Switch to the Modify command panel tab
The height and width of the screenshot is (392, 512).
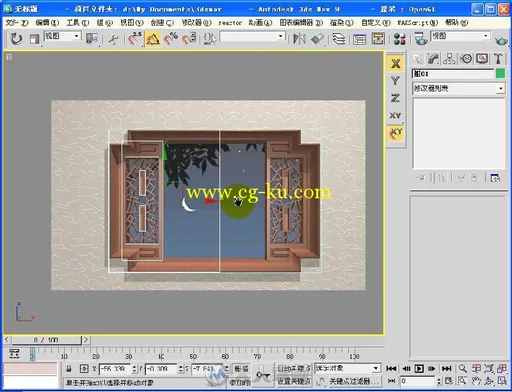coord(433,59)
